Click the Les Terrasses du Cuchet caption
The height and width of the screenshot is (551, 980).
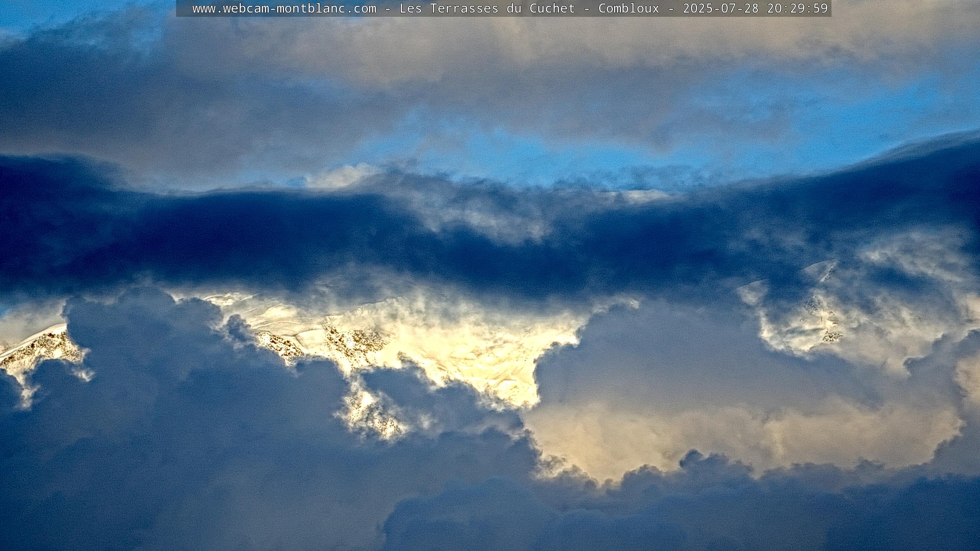point(487,8)
